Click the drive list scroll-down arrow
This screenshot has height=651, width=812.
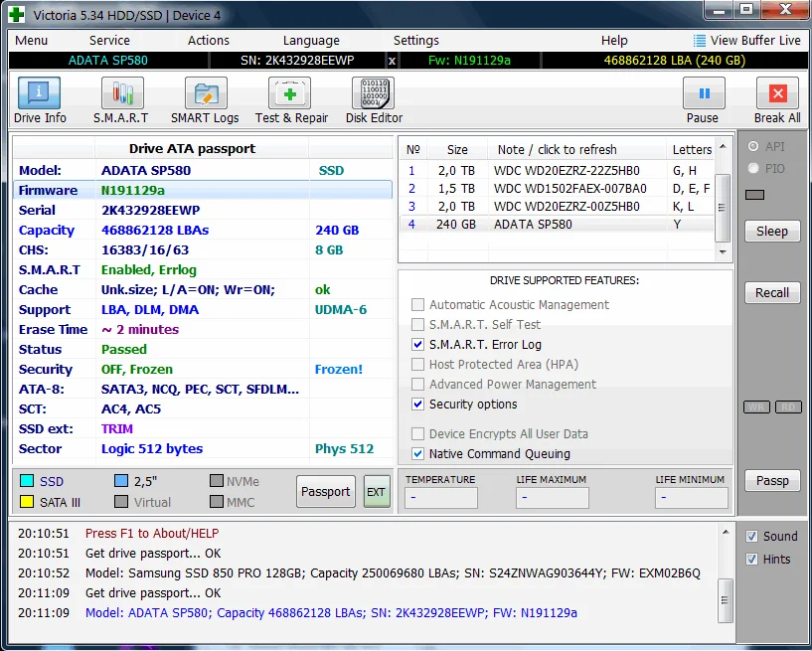(723, 251)
